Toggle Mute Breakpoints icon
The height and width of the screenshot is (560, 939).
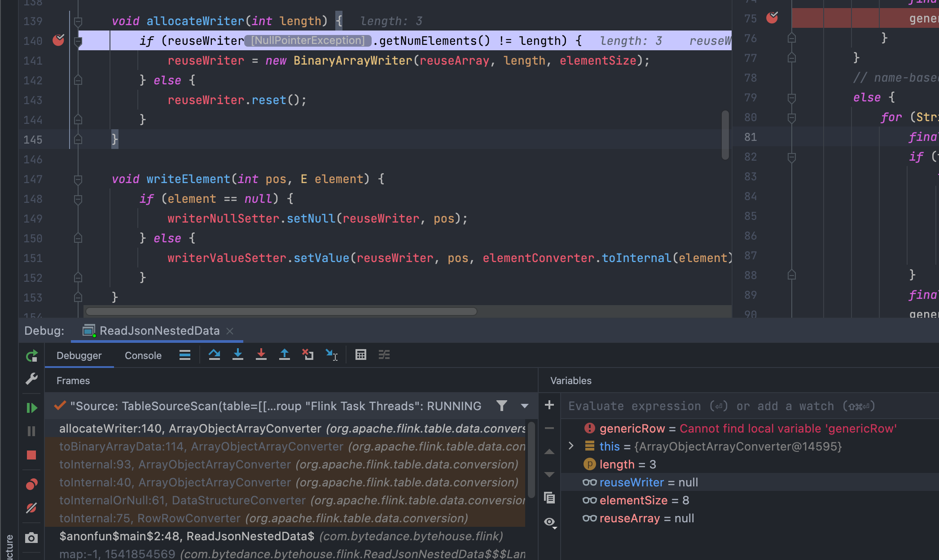point(31,508)
